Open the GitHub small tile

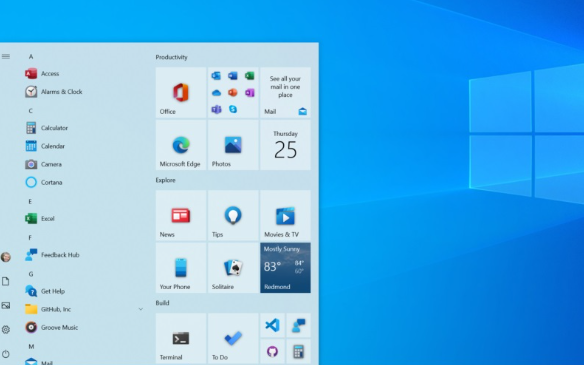272,351
